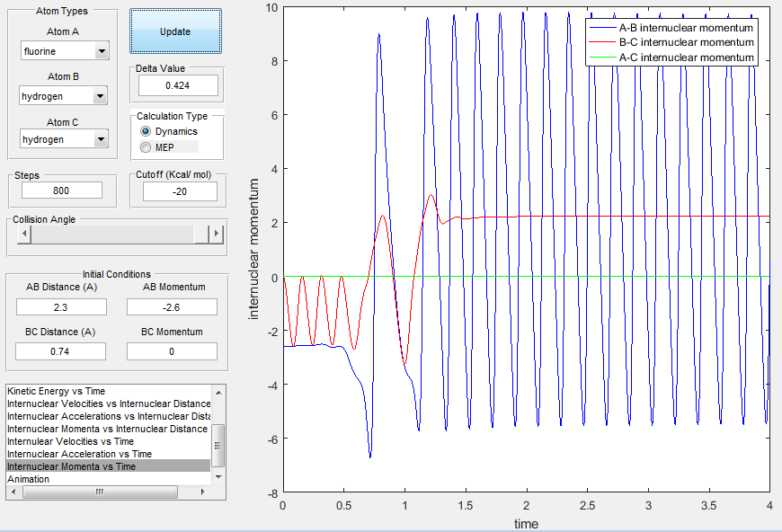Select Internulear Velocities vs Time
This screenshot has width=782, height=532.
pyautogui.click(x=109, y=441)
